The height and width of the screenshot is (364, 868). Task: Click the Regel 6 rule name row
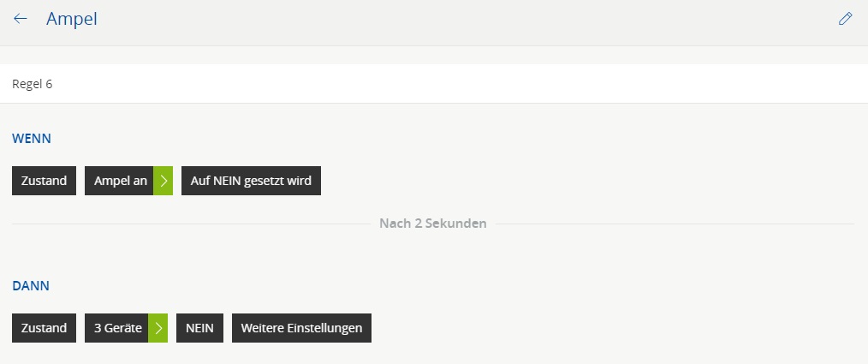433,84
